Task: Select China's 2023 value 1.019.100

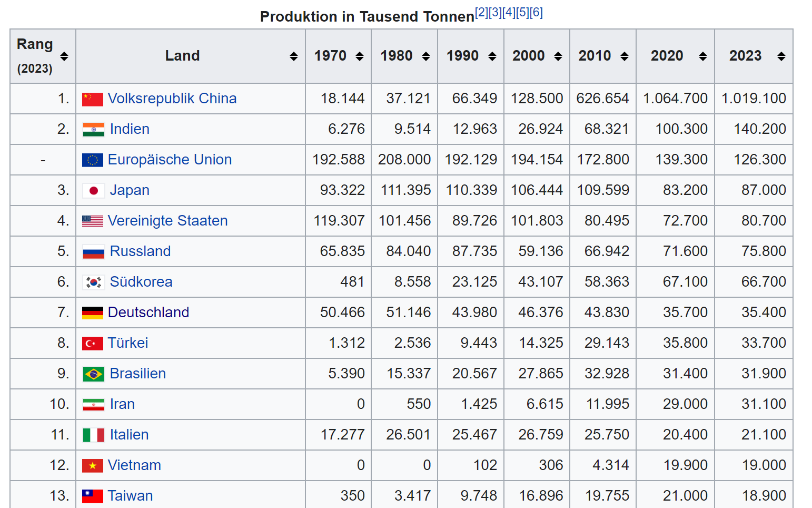Action: pos(754,99)
